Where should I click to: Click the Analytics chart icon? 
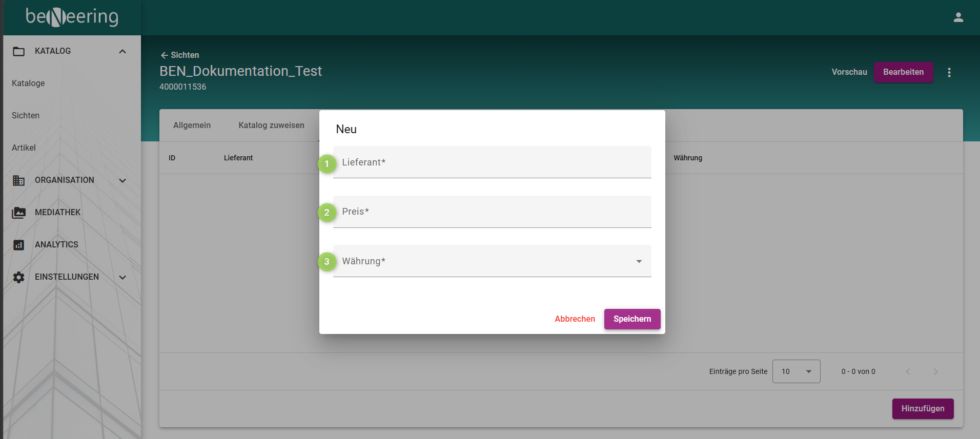19,245
